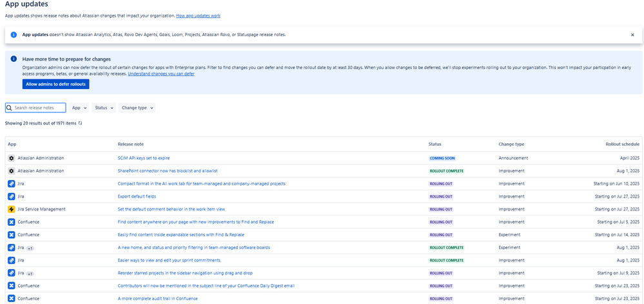Screen dimensions: 644x304
Task: Click Confluence icon in expandable sections row
Action: 12,234
